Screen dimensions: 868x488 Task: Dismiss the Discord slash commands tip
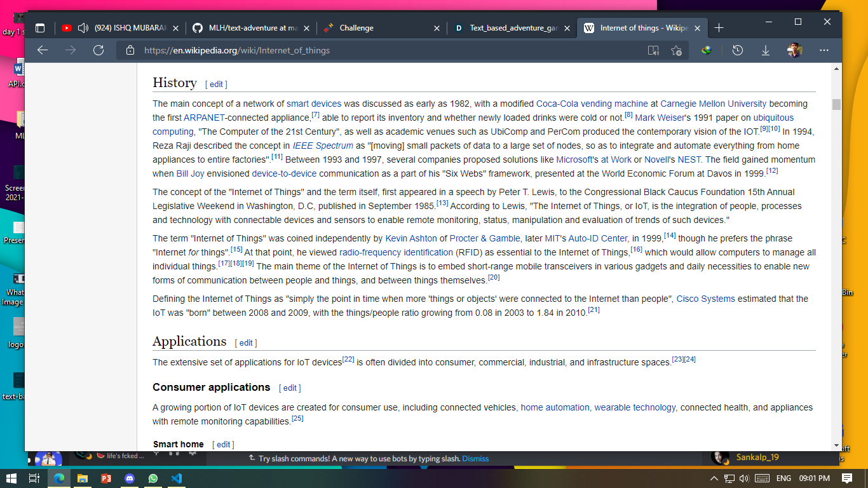475,459
